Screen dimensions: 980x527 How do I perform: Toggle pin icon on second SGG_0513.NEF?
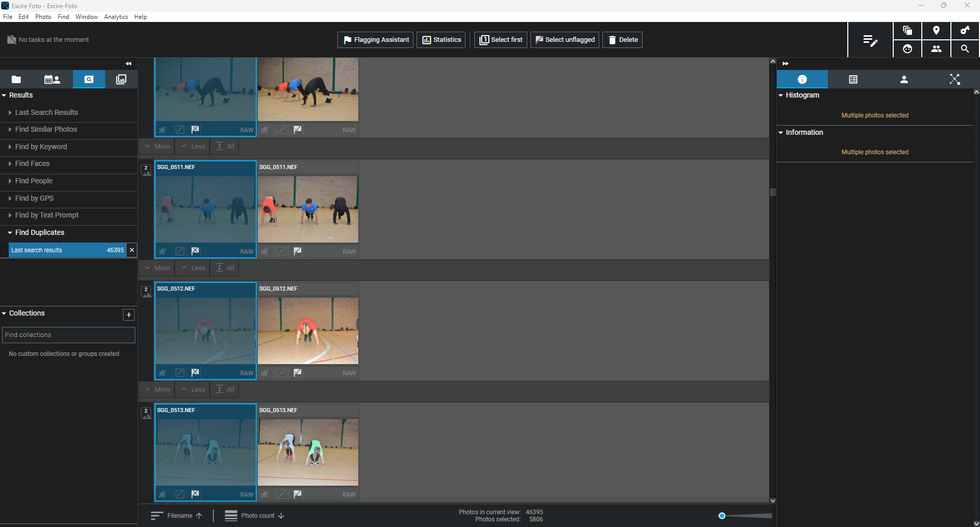(x=264, y=494)
